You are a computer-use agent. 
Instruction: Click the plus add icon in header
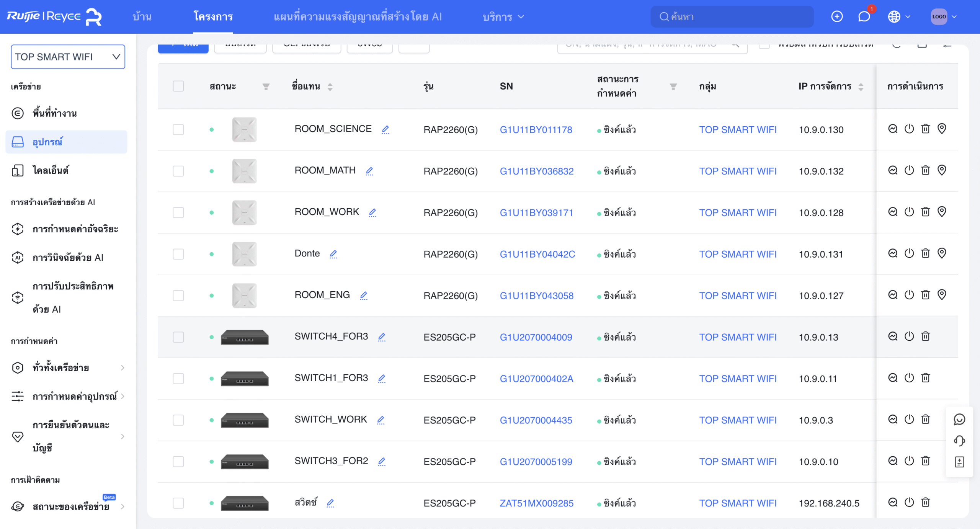837,16
